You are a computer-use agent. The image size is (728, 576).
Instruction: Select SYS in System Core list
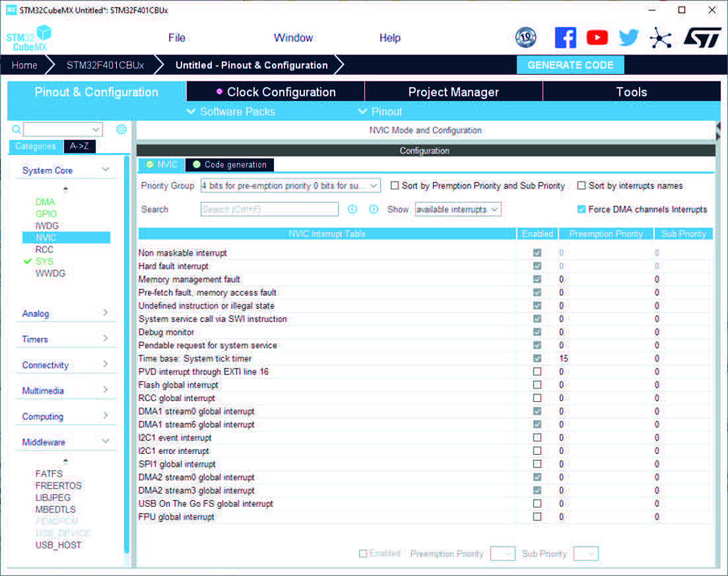[x=44, y=261]
